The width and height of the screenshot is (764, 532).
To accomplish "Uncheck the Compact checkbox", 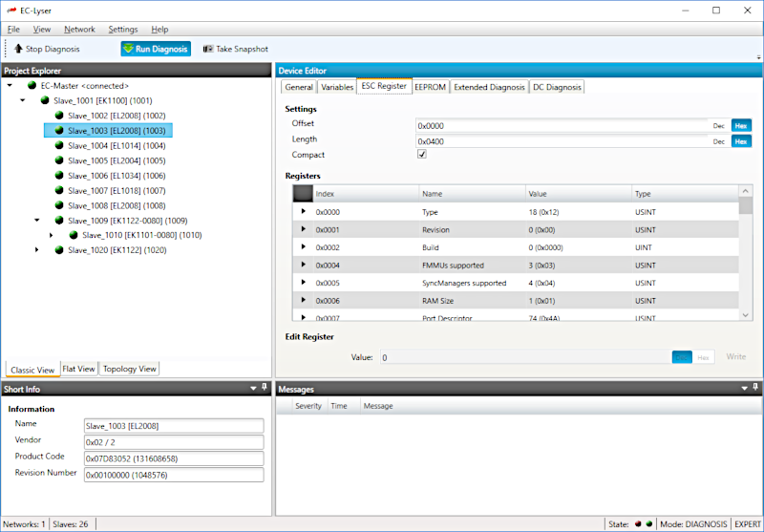I will coord(422,155).
